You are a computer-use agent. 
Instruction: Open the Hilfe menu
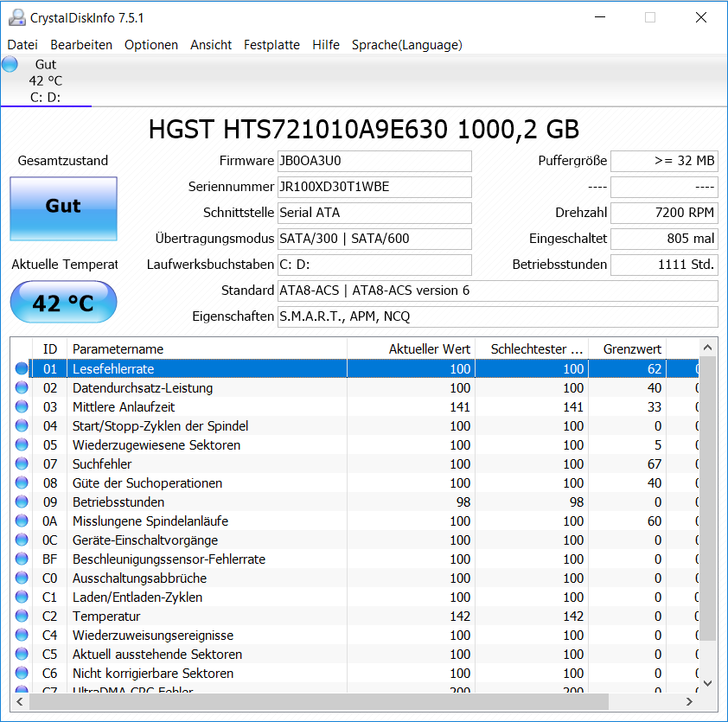[x=325, y=45]
